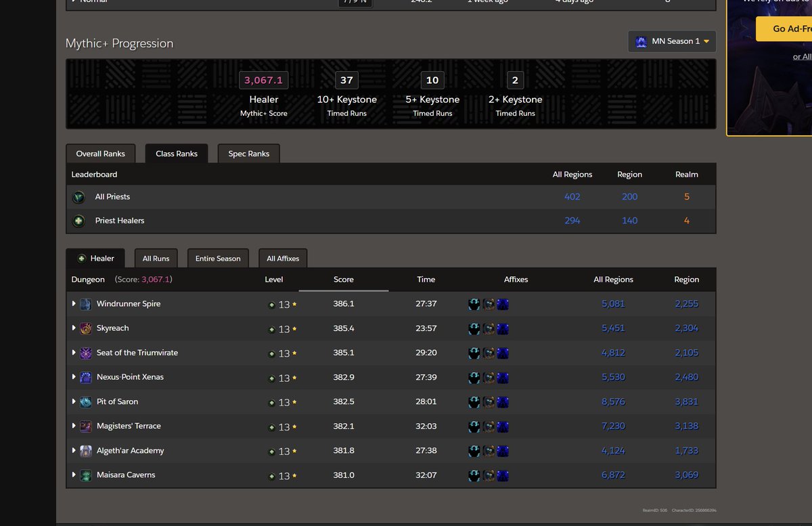
Task: Open the Seat of the Triumvirate icon
Action: (86, 353)
